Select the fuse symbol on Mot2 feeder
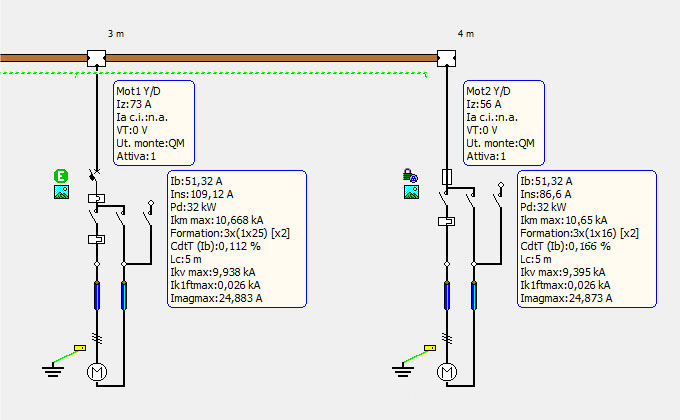680x420 pixels. pyautogui.click(x=446, y=178)
